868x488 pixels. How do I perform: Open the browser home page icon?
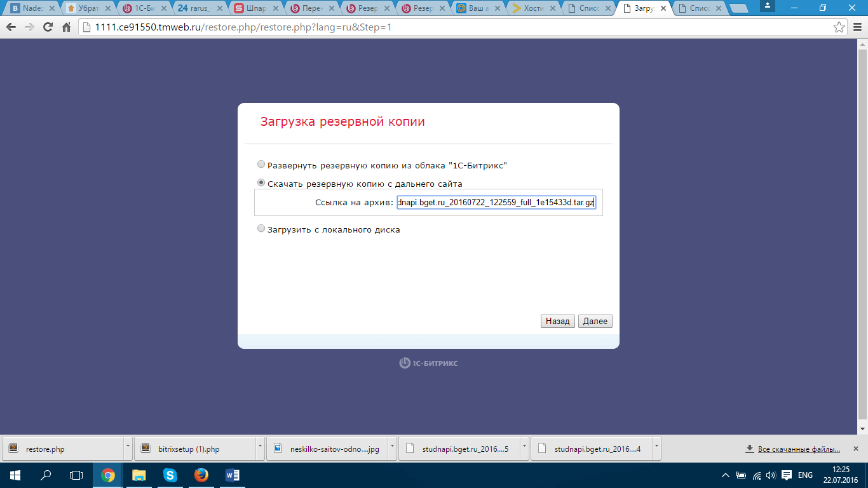click(66, 28)
